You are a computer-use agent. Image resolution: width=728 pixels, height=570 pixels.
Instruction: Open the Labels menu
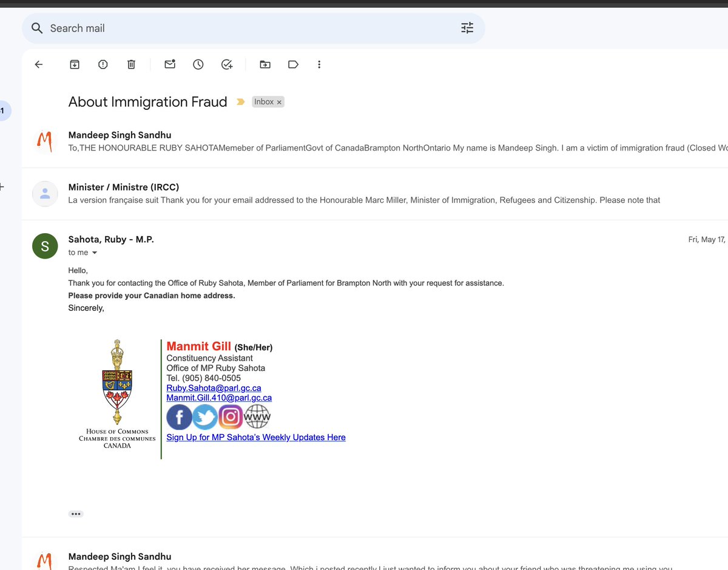coord(293,64)
